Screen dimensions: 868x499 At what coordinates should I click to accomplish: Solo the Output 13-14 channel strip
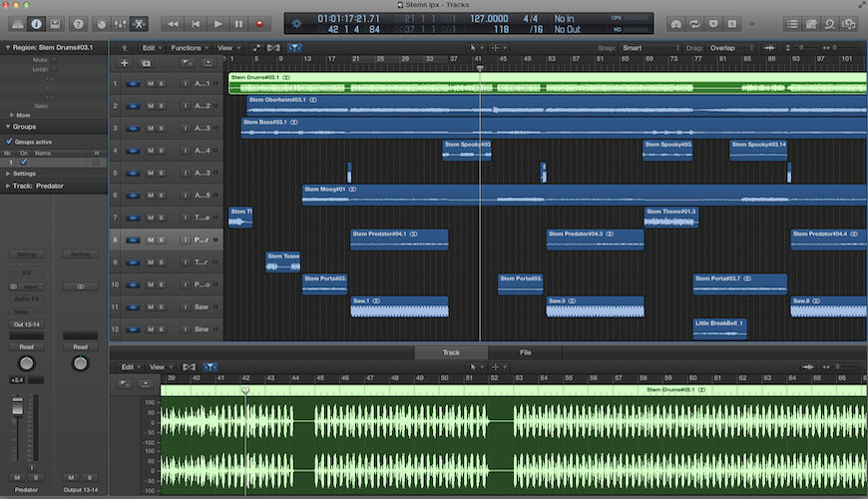coord(90,477)
